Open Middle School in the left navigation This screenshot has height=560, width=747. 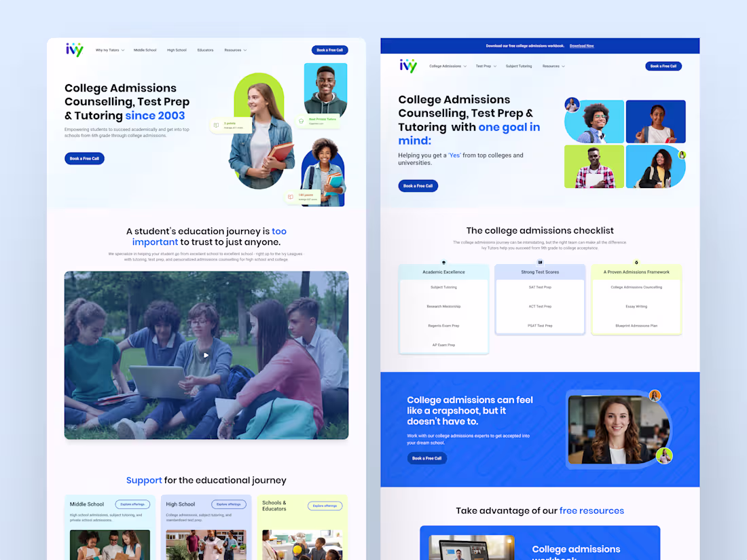(x=145, y=50)
